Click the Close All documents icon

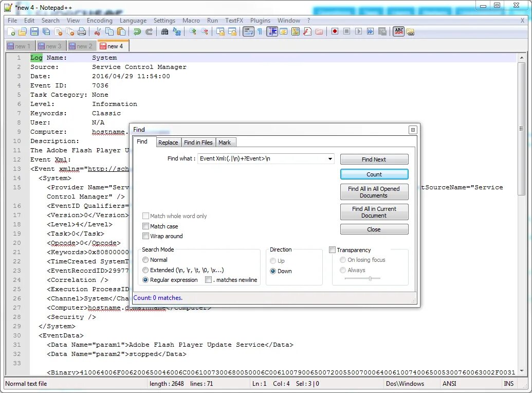point(70,31)
